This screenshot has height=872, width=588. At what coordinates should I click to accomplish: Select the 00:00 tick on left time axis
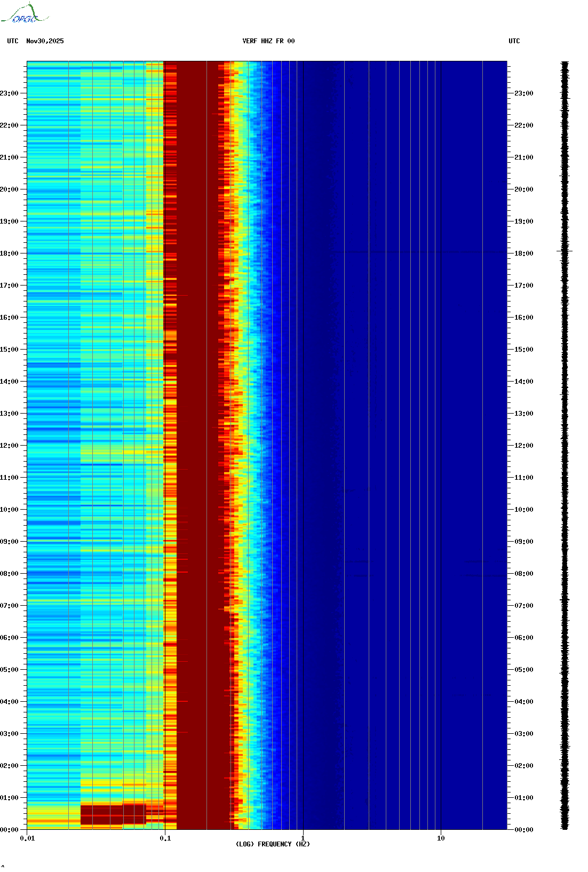(x=9, y=830)
